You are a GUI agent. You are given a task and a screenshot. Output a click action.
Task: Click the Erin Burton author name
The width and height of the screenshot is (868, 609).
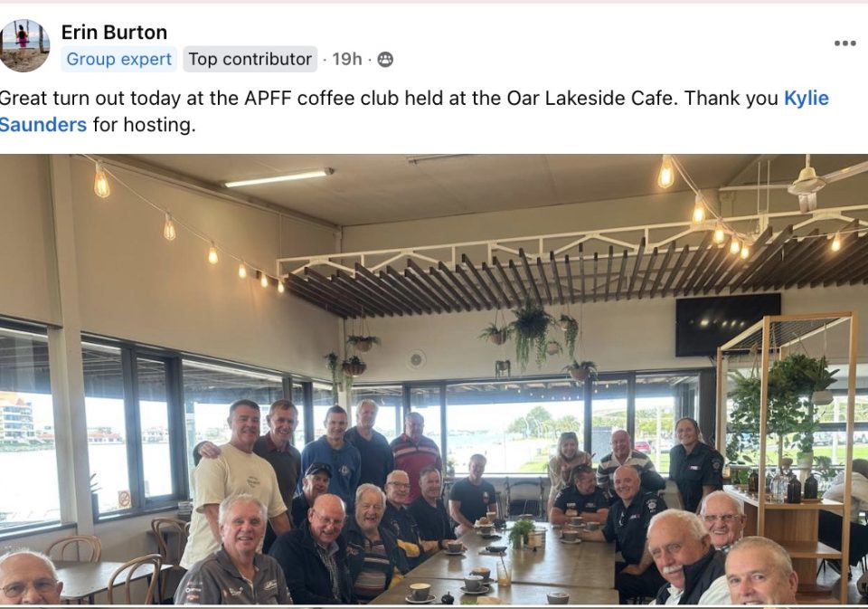point(114,33)
